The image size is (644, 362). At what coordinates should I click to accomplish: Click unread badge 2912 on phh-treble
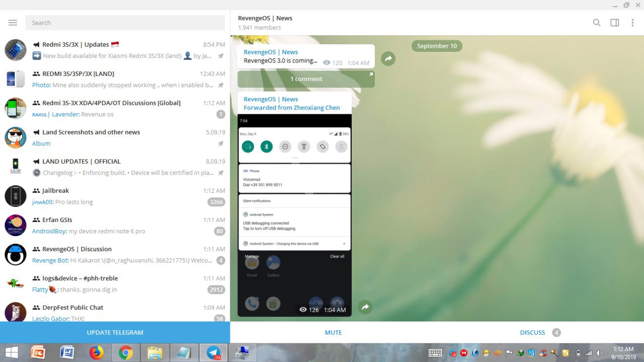point(216,289)
